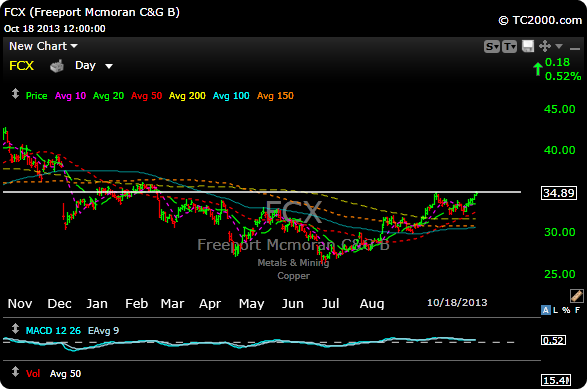This screenshot has height=389, width=587.
Task: Open the T dropdown button in toolbar
Action: (x=509, y=46)
